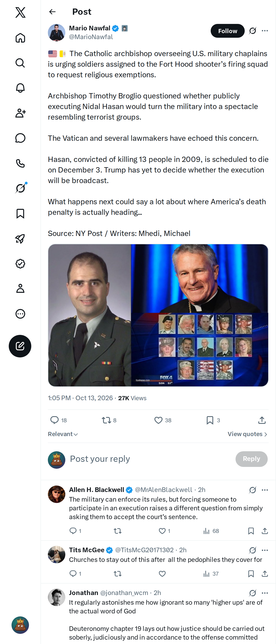Image resolution: width=276 pixels, height=644 pixels.
Task: Click the Post your reply field
Action: [150, 459]
